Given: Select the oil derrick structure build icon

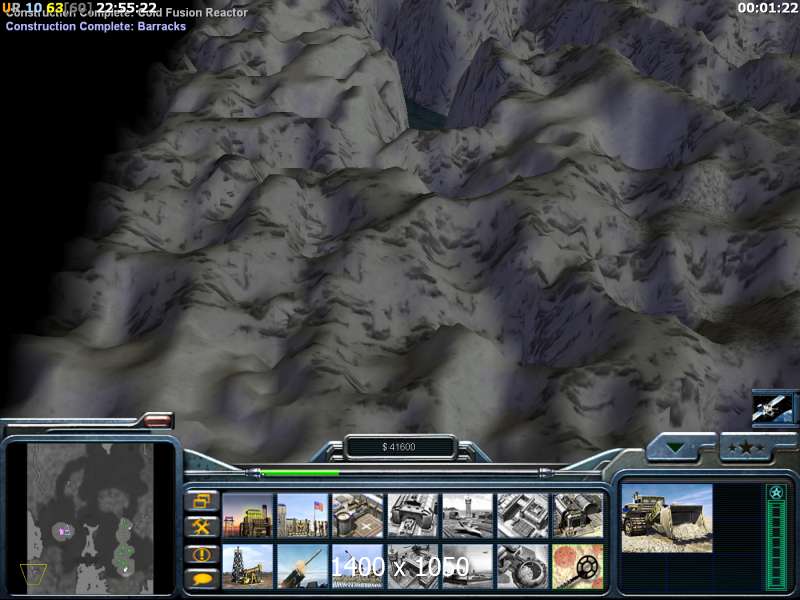Looking at the screenshot, I should [247, 566].
